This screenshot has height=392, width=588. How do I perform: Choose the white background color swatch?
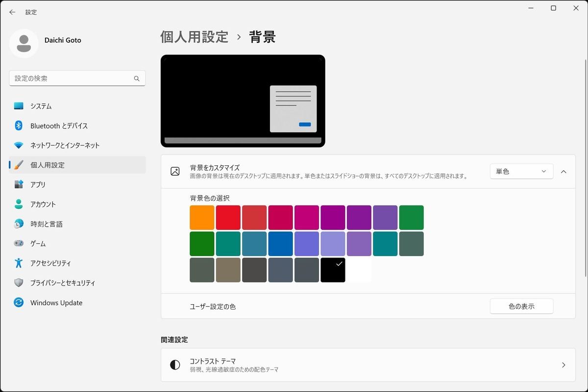tap(359, 270)
